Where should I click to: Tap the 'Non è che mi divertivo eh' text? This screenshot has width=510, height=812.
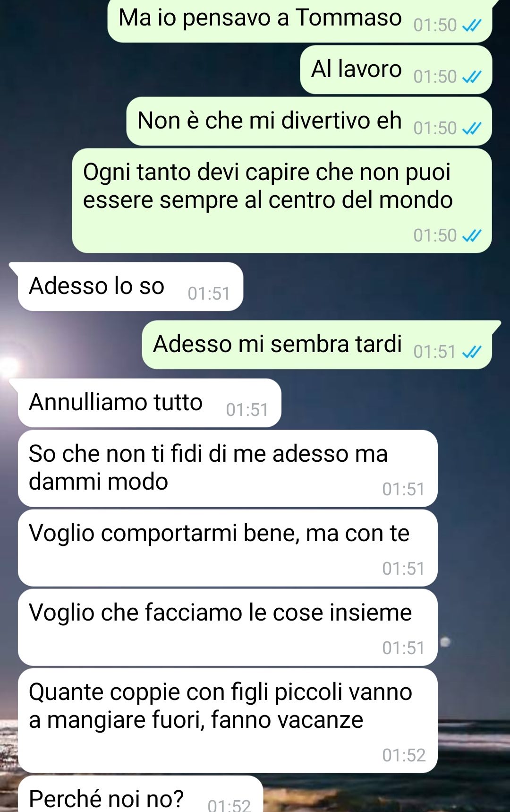click(270, 120)
